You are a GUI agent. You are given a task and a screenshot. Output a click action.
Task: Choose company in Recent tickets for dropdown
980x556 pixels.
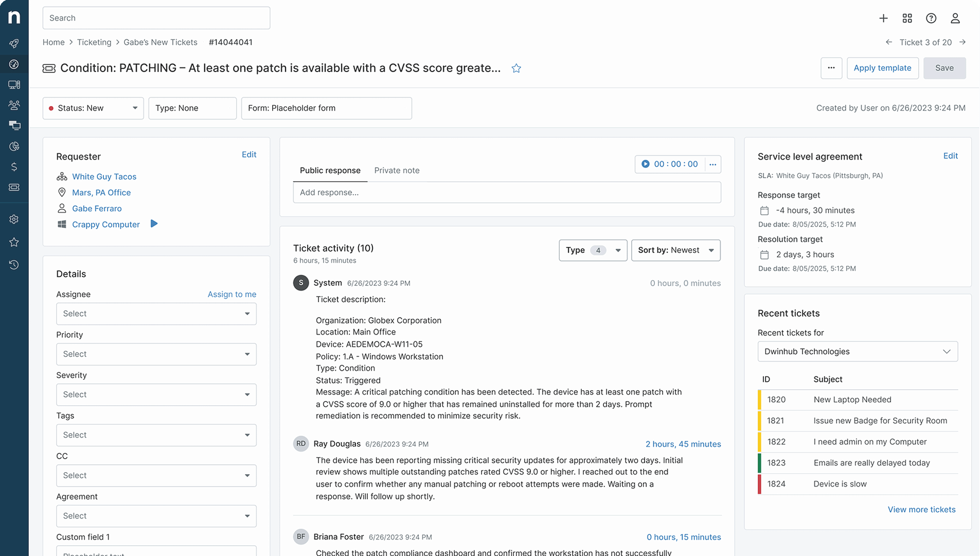pyautogui.click(x=858, y=352)
